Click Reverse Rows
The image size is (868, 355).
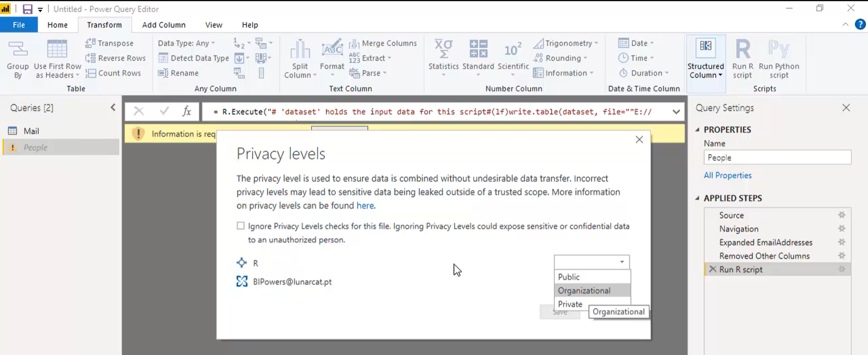tap(116, 58)
